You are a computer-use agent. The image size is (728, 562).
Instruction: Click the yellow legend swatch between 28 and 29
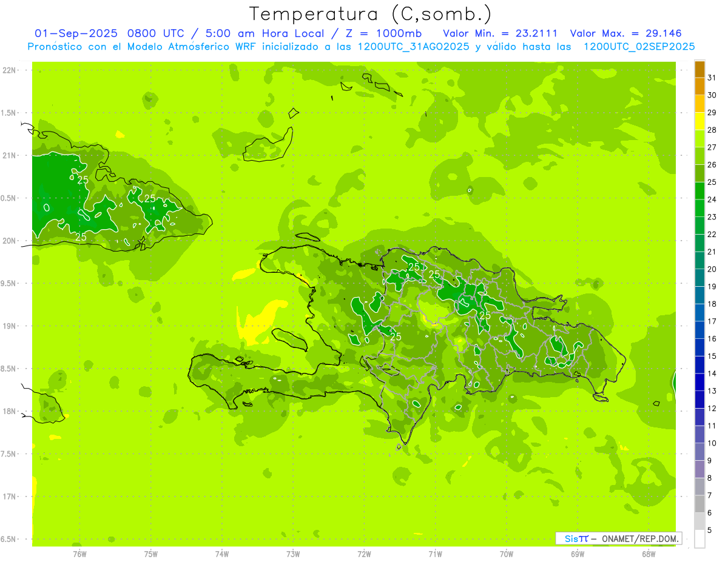click(699, 121)
